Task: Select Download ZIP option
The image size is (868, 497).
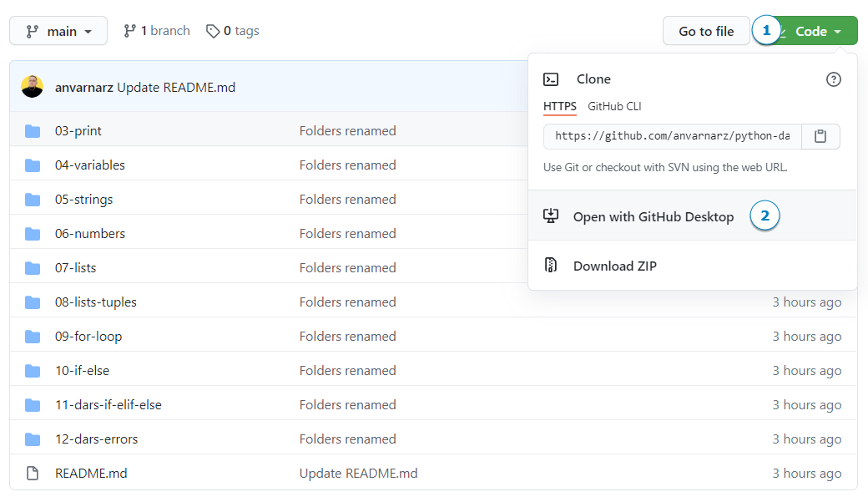Action: coord(614,266)
